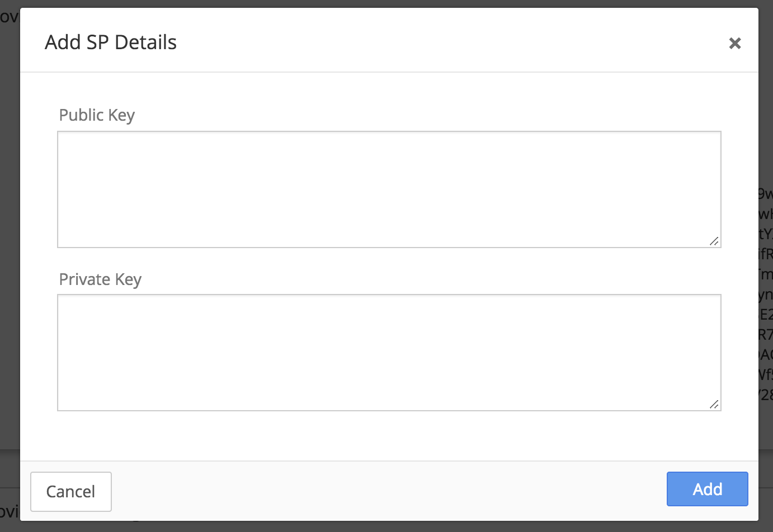Click the truncated 'ovi' text at bottom-left
The width and height of the screenshot is (773, 532).
pyautogui.click(x=9, y=511)
